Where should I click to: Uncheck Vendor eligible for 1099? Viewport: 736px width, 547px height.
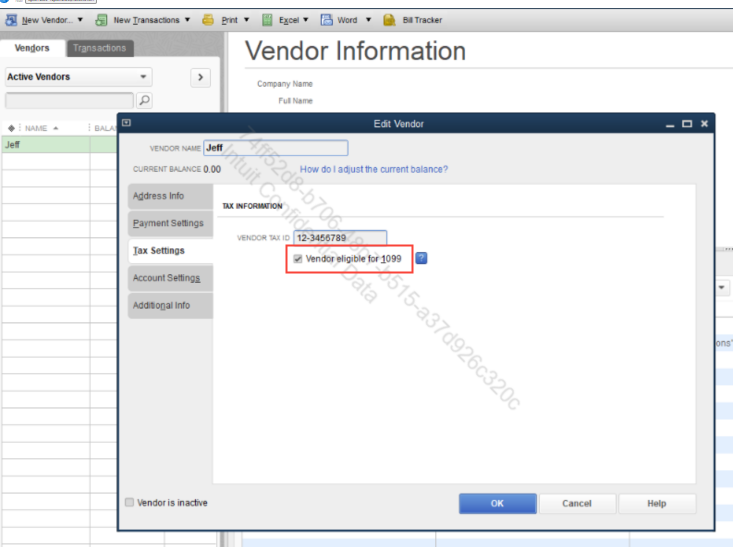[298, 259]
